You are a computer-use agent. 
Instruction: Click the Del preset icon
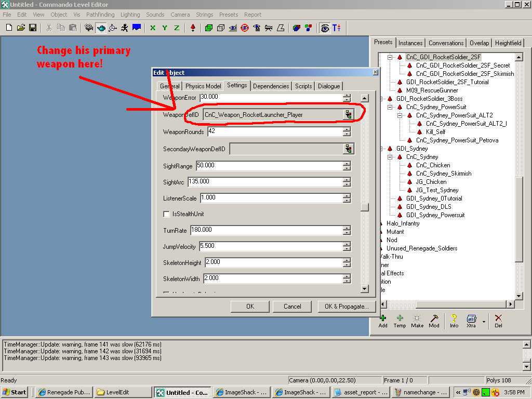click(498, 321)
